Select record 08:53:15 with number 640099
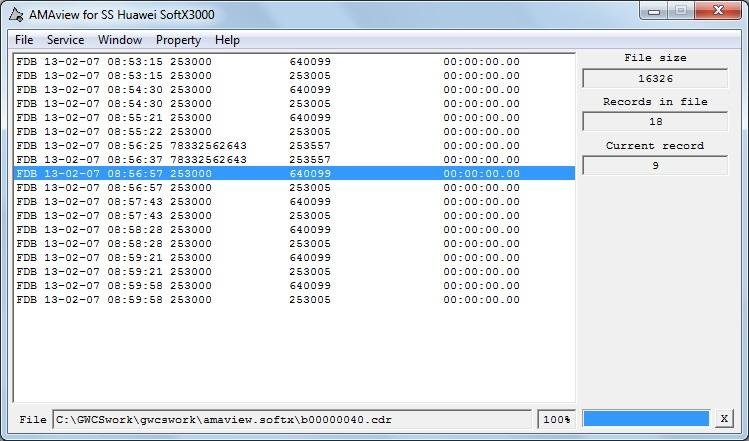Viewport: 749px width, 441px height. tap(294, 62)
